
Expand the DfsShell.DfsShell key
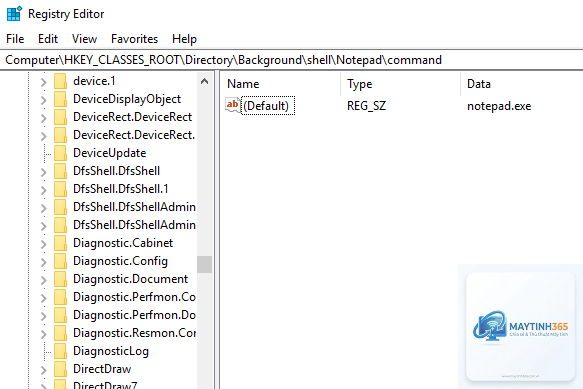(x=44, y=172)
